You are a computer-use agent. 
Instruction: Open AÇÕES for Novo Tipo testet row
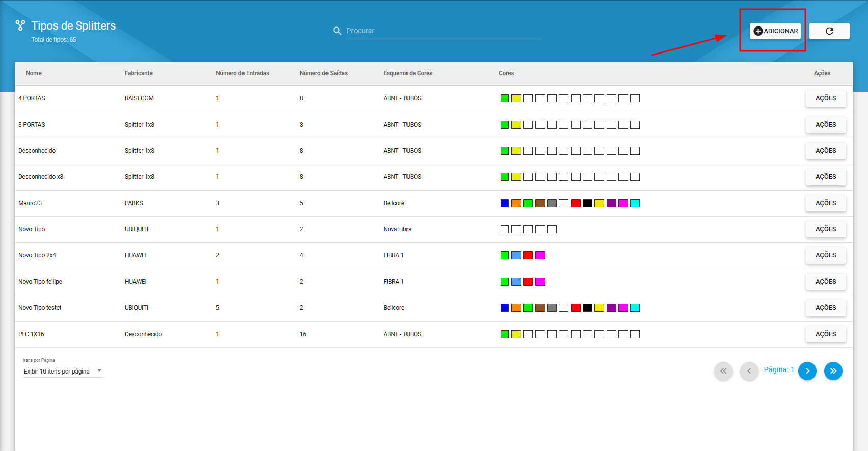click(826, 308)
